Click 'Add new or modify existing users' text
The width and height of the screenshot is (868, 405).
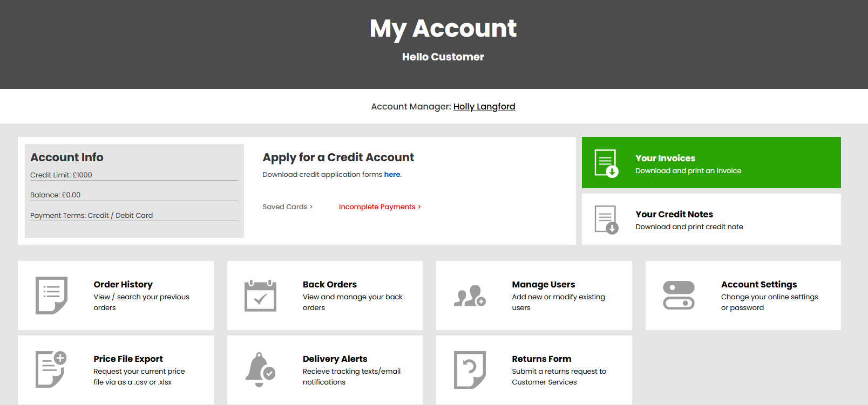coord(559,302)
